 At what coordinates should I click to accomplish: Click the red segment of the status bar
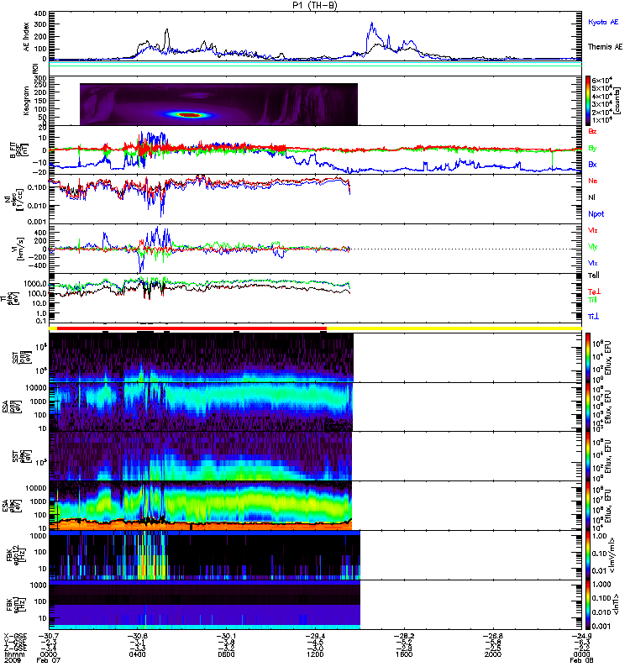coord(192,328)
